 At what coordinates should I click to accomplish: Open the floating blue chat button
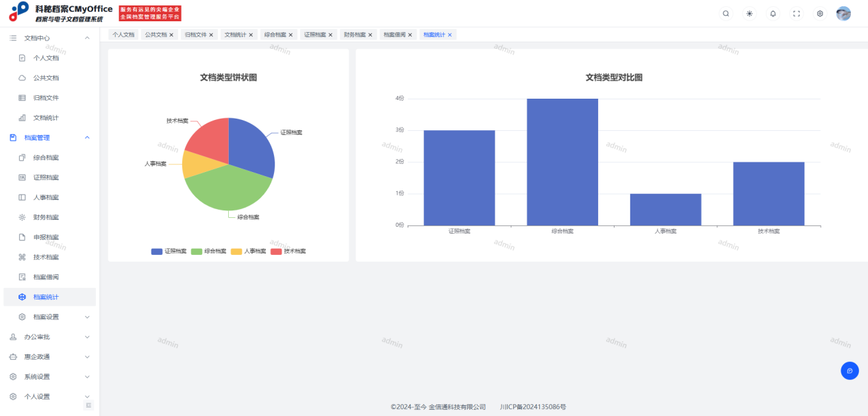[850, 371]
